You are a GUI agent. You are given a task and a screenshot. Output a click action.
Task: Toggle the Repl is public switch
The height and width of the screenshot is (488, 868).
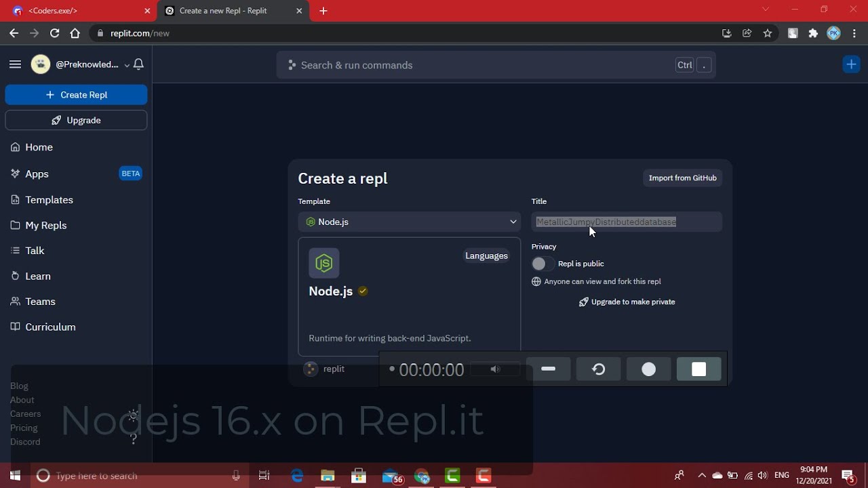542,264
